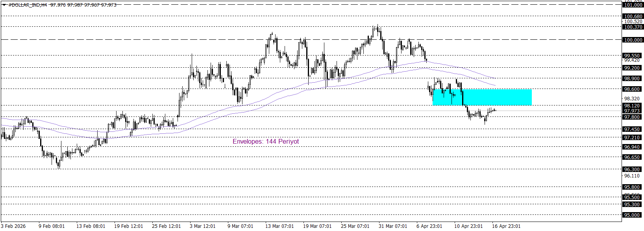
Task: Click the current price 97.973 label
Action: click(x=632, y=111)
